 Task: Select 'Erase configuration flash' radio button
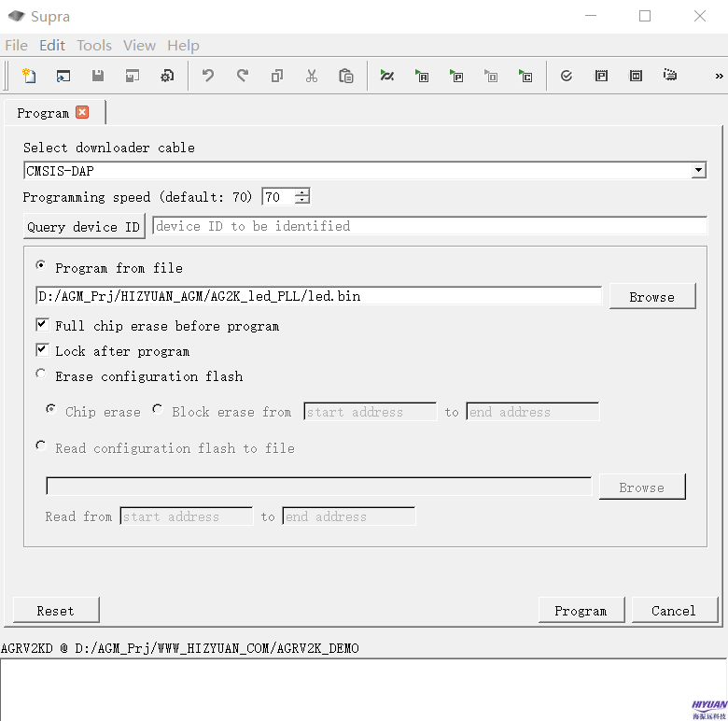(x=41, y=374)
